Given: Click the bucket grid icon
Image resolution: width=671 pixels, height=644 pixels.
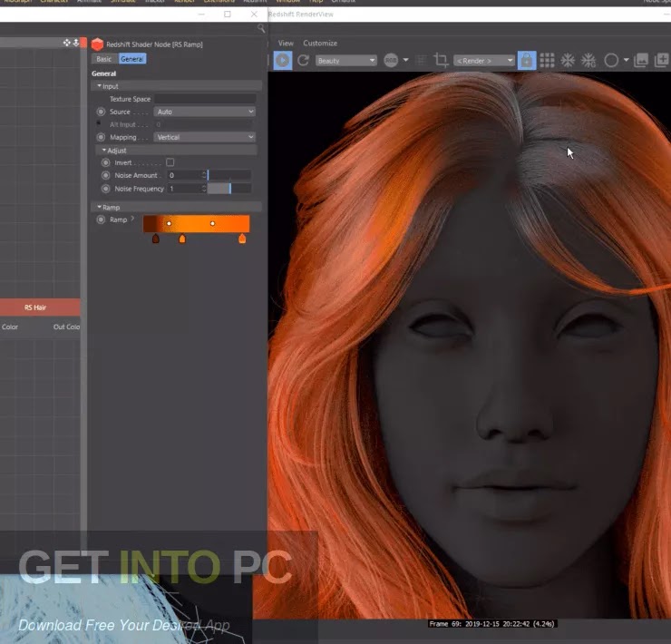Looking at the screenshot, I should click(x=547, y=61).
